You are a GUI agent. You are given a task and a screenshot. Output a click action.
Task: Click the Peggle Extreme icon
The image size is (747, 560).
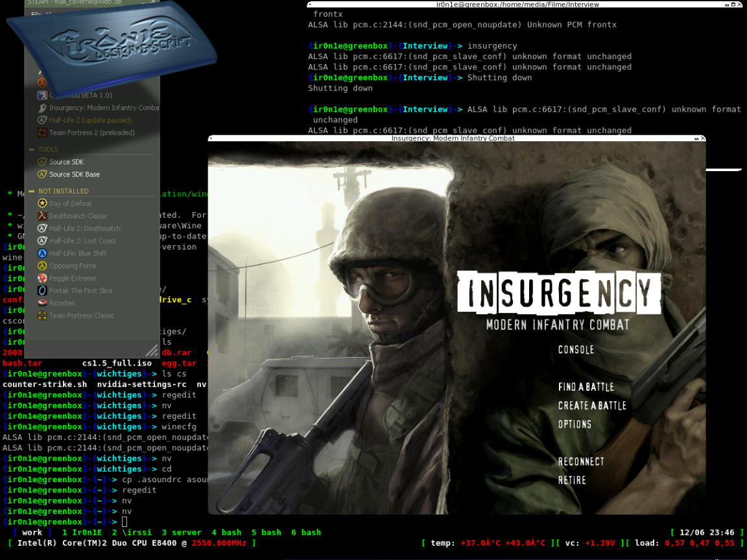pyautogui.click(x=42, y=278)
